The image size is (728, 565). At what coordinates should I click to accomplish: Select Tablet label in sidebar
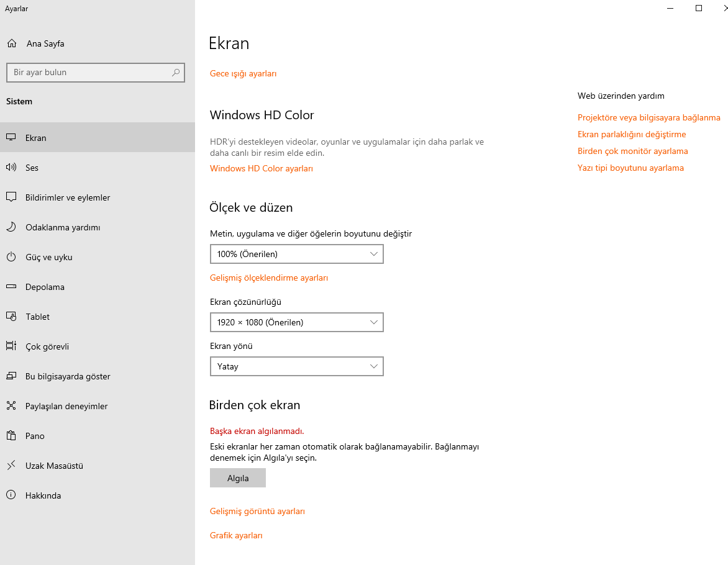[x=37, y=317]
